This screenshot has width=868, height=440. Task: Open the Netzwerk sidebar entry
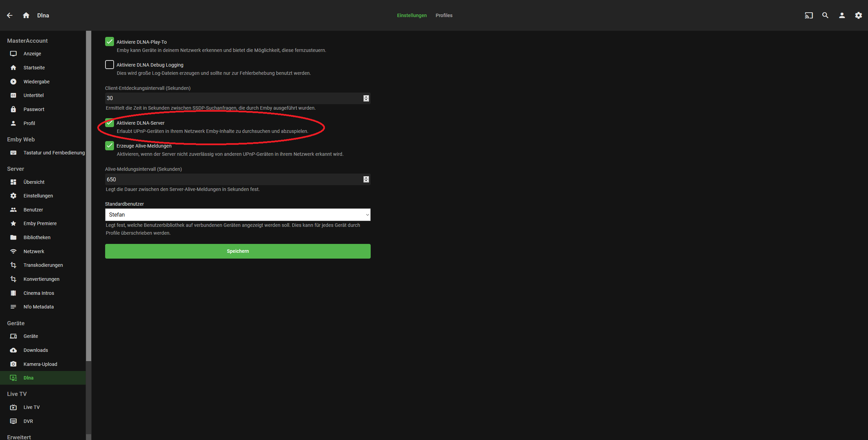43,251
